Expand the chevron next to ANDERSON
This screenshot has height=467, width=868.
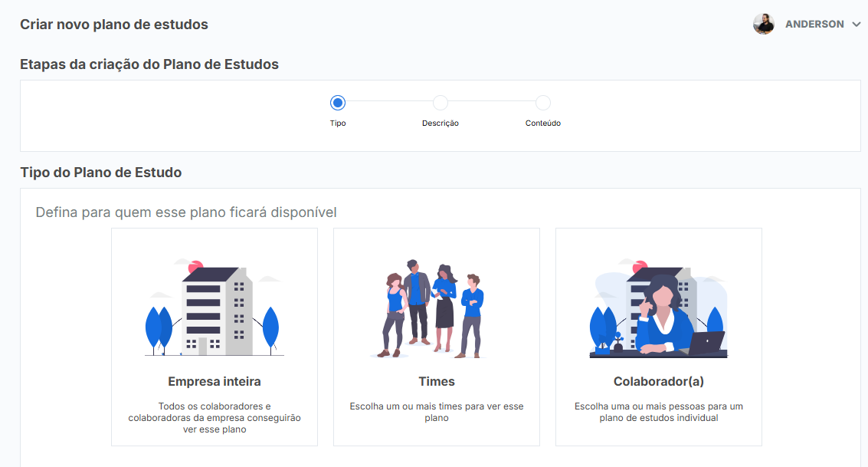tap(857, 25)
